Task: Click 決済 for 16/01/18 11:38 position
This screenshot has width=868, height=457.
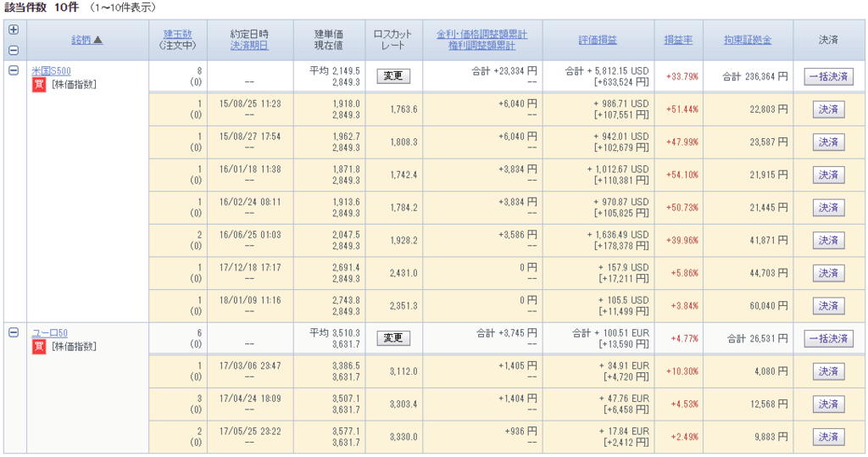Action: pos(829,175)
